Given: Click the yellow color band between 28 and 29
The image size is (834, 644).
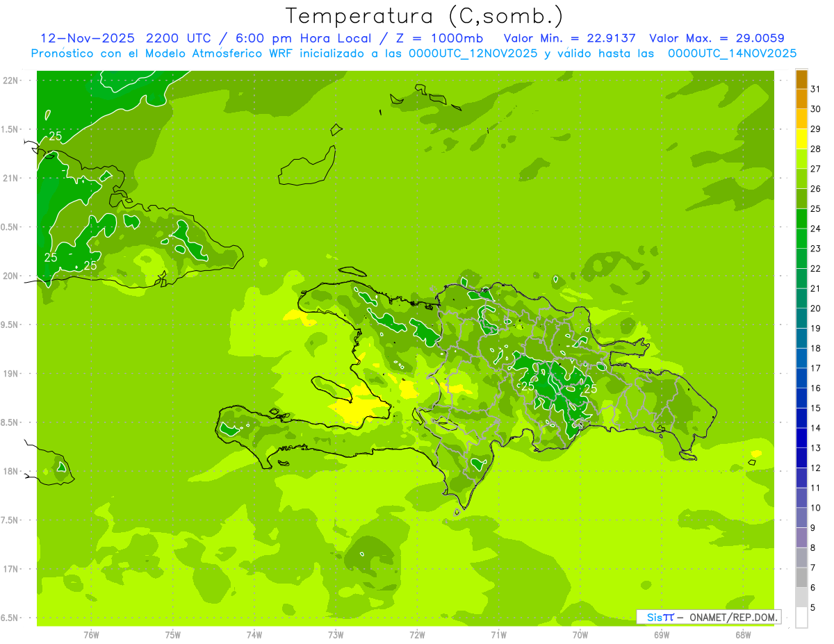Looking at the screenshot, I should tap(801, 139).
